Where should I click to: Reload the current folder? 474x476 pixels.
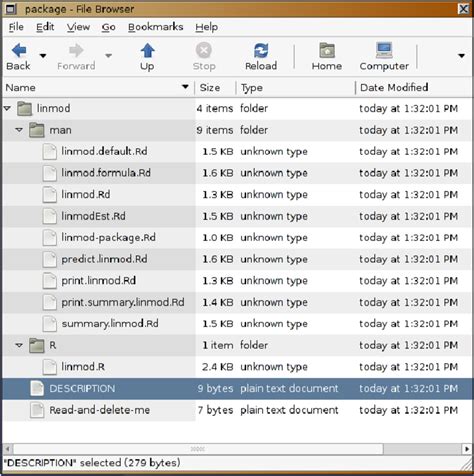click(261, 56)
